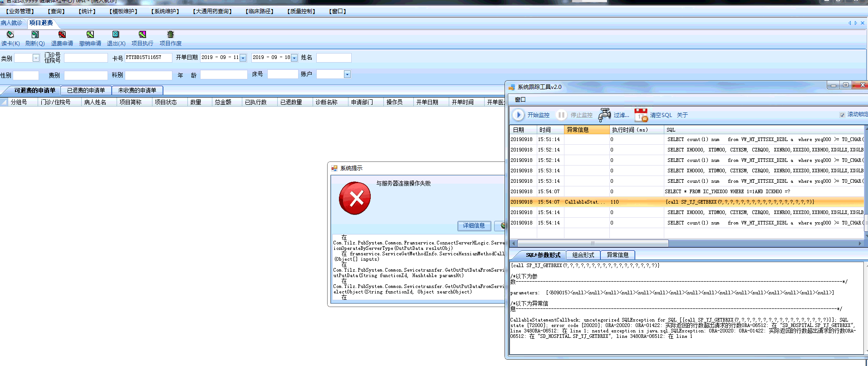Click the 退出(X) exit toolbar icon

pos(116,34)
